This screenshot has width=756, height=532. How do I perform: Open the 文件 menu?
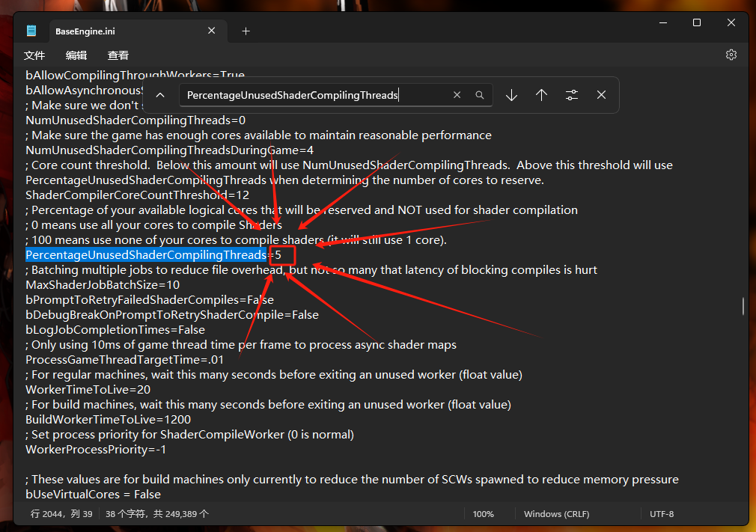pos(34,55)
